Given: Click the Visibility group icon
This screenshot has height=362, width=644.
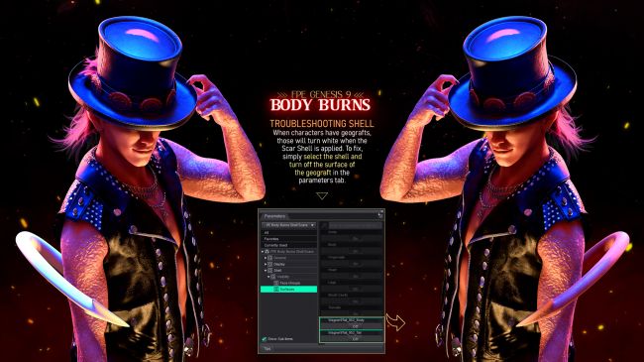Looking at the screenshot, I should coord(273,277).
